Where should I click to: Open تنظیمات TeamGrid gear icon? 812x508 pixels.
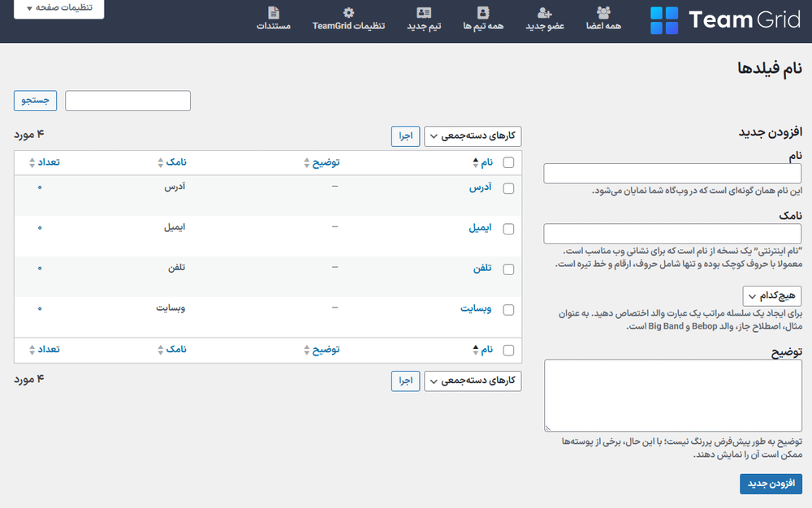click(348, 13)
